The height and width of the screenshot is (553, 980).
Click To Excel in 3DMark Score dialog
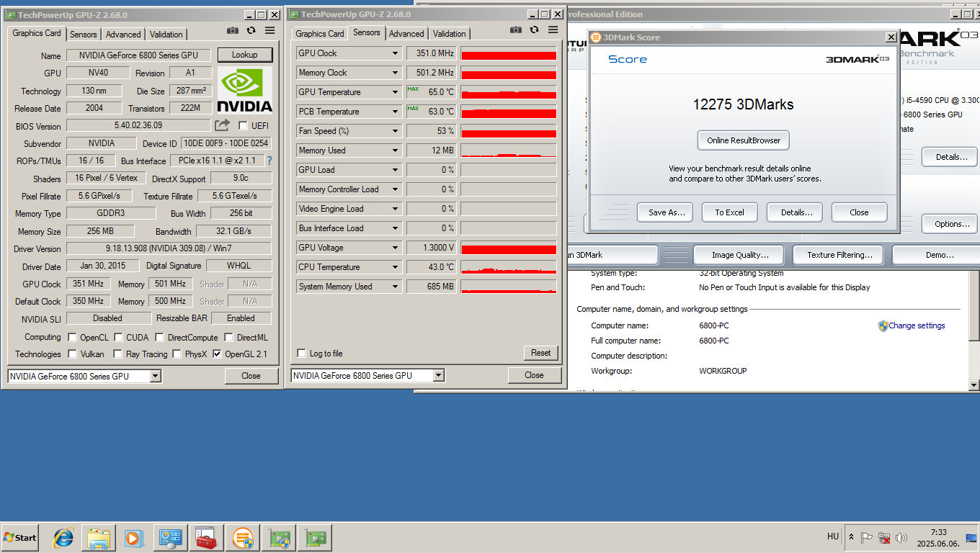(x=729, y=212)
